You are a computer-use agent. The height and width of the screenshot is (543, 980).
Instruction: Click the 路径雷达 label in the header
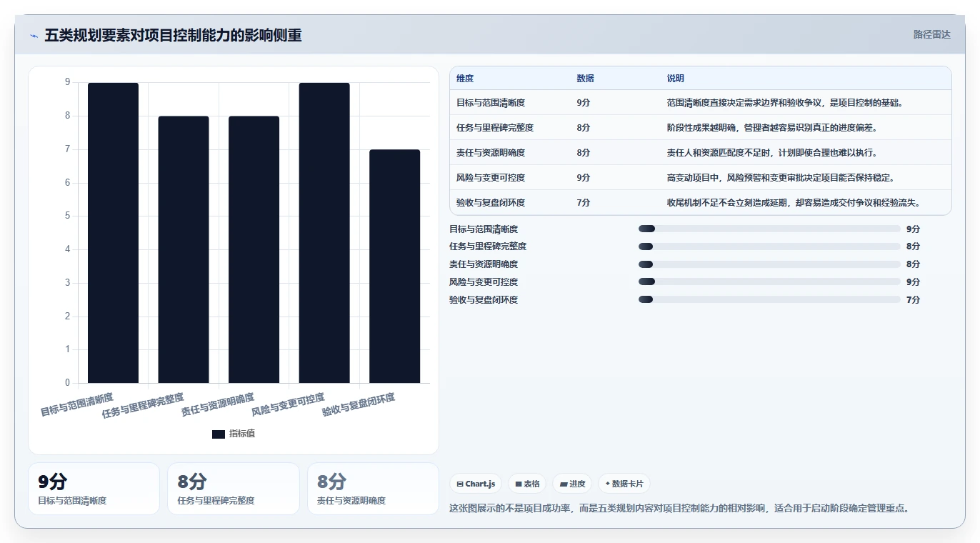pos(931,34)
